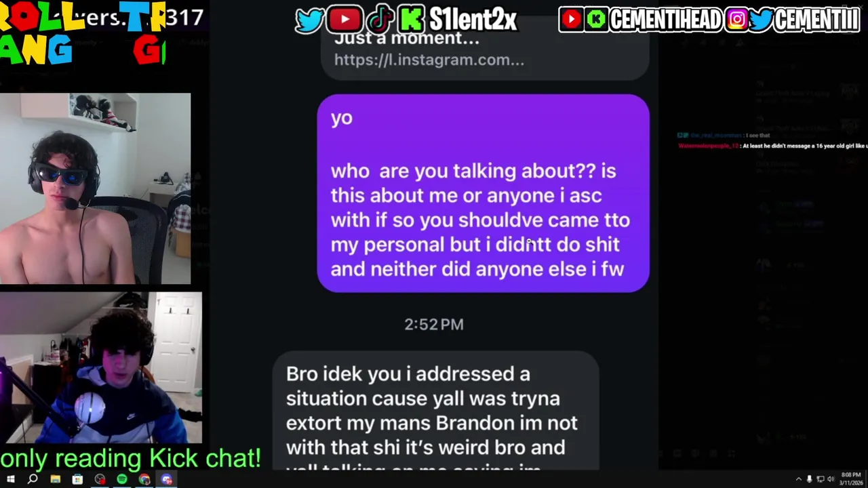This screenshot has width=868, height=488.
Task: Click the microphone tray icon
Action: click(809, 479)
